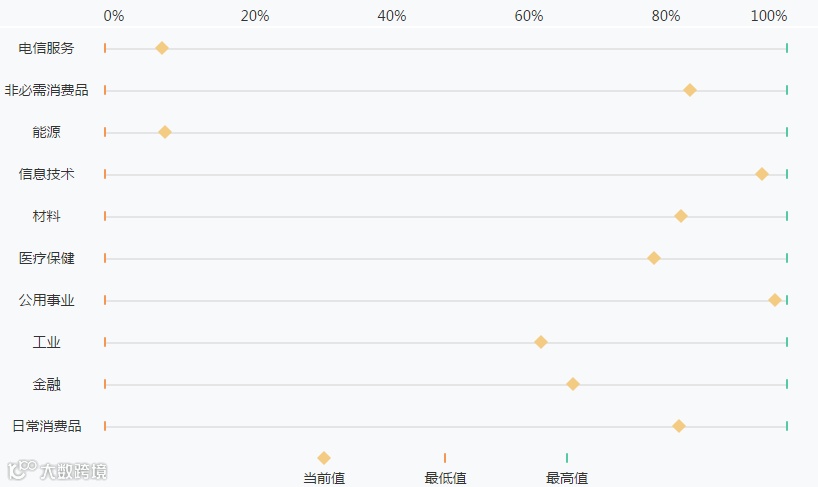
Task: Toggle the 最低值 legend item
Action: click(445, 468)
